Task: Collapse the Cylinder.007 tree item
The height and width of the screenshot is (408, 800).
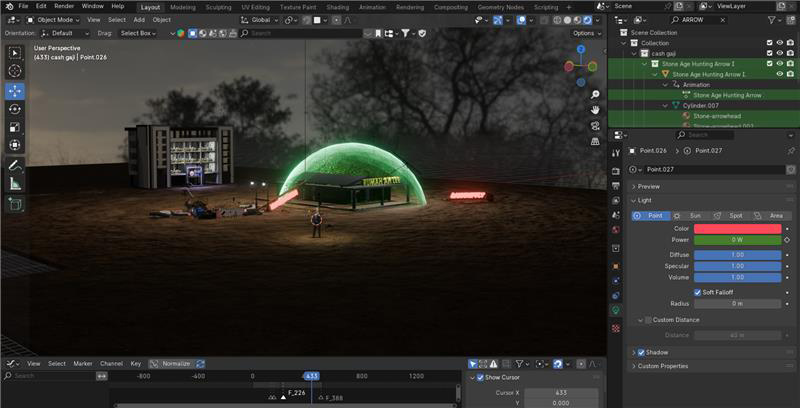Action: point(665,106)
